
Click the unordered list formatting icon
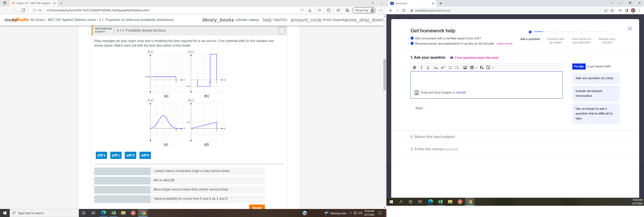457,68
